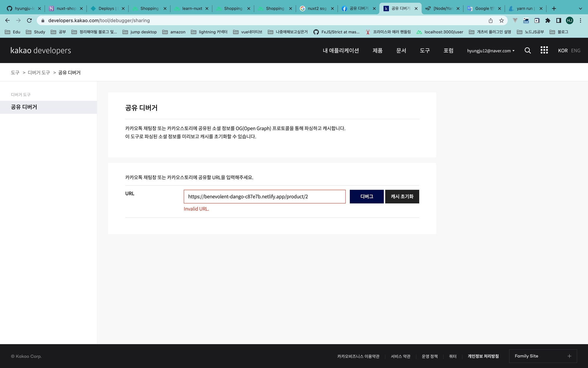Open the jump desktop bookmark folder

pyautogui.click(x=140, y=32)
